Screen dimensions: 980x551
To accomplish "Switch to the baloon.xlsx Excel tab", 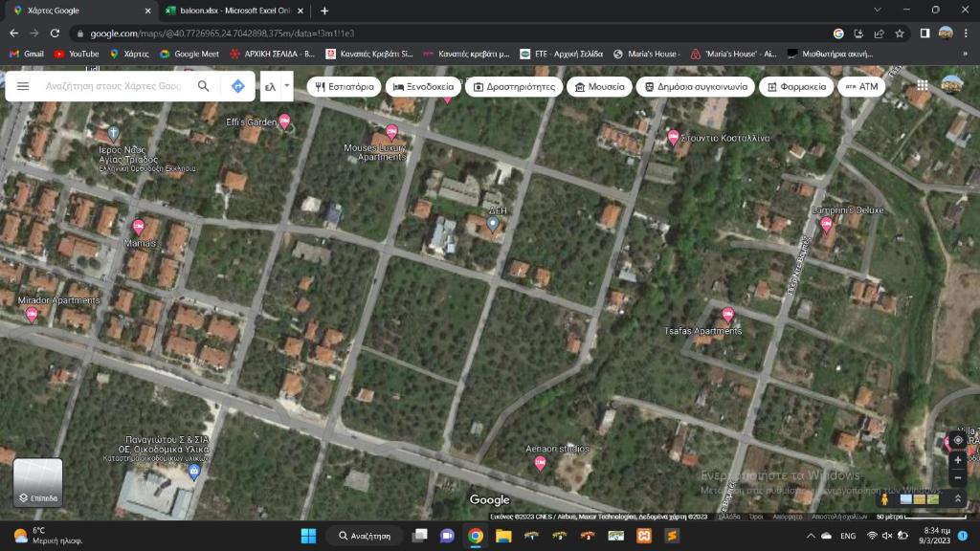I will coord(235,11).
